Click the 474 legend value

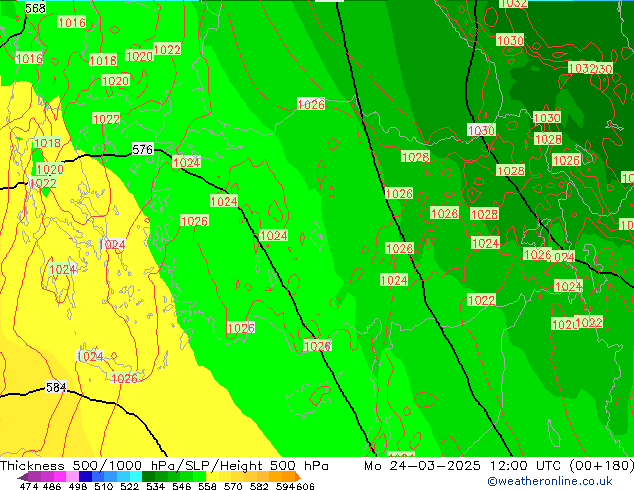tap(29, 486)
